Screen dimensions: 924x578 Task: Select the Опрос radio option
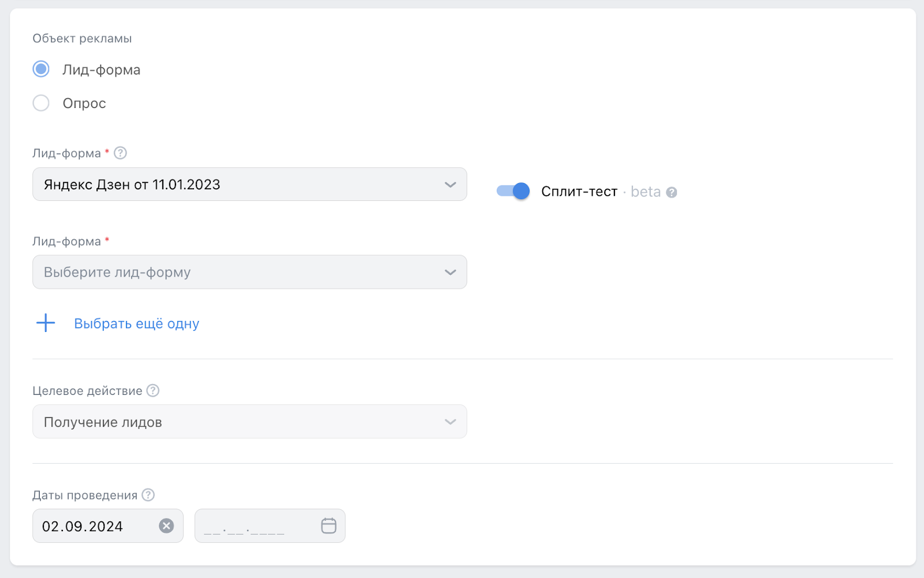(x=41, y=103)
